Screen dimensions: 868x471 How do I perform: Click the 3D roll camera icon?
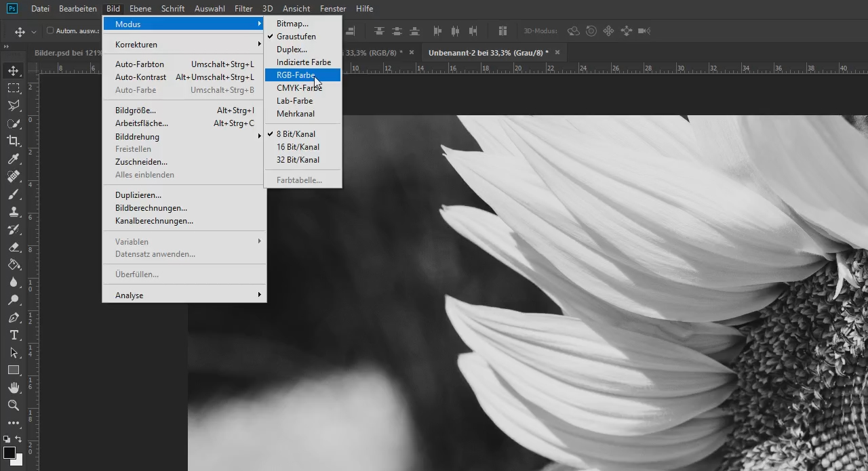click(591, 31)
